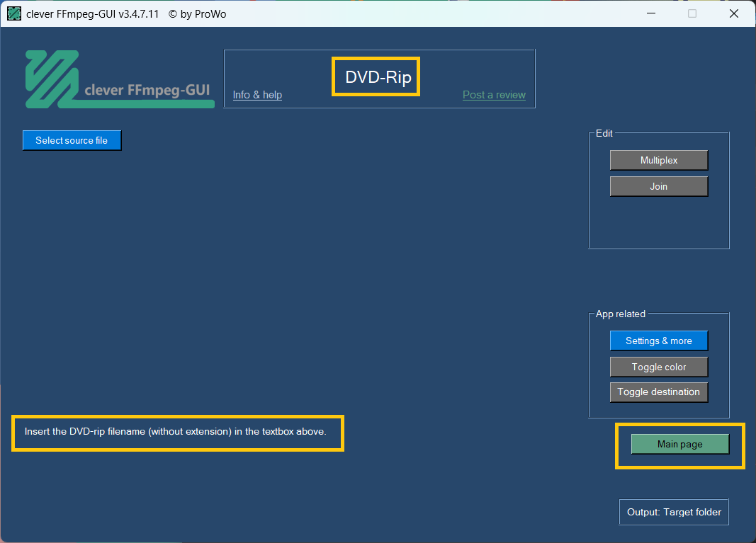Choose the Join button
The width and height of the screenshot is (756, 543).
point(659,186)
